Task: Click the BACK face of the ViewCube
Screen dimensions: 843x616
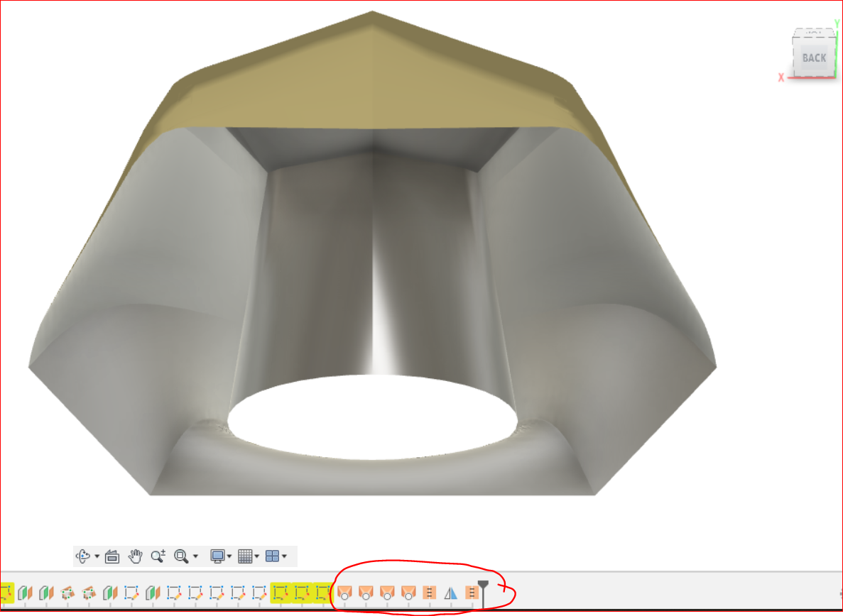Action: tap(814, 59)
